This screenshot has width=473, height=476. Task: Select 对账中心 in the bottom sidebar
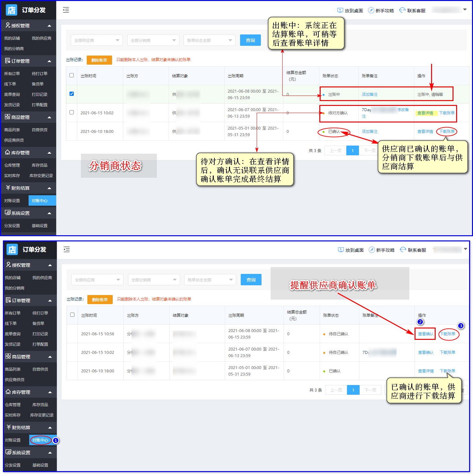[x=40, y=440]
